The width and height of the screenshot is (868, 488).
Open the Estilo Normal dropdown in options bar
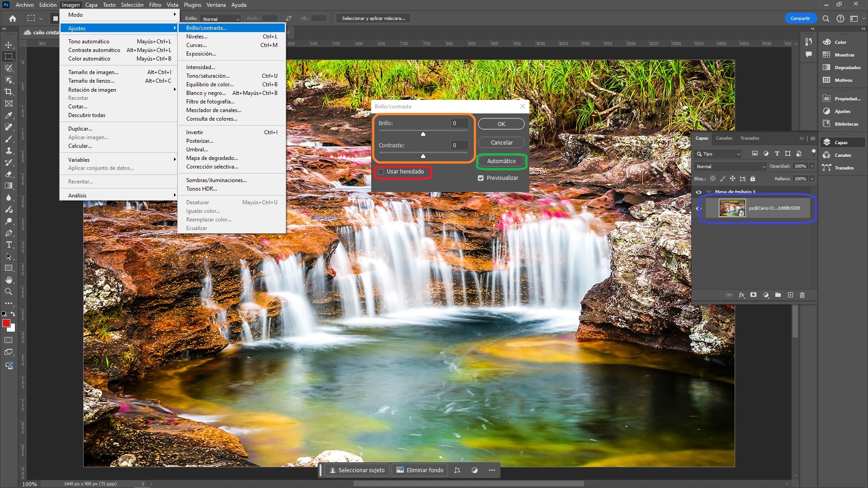221,19
